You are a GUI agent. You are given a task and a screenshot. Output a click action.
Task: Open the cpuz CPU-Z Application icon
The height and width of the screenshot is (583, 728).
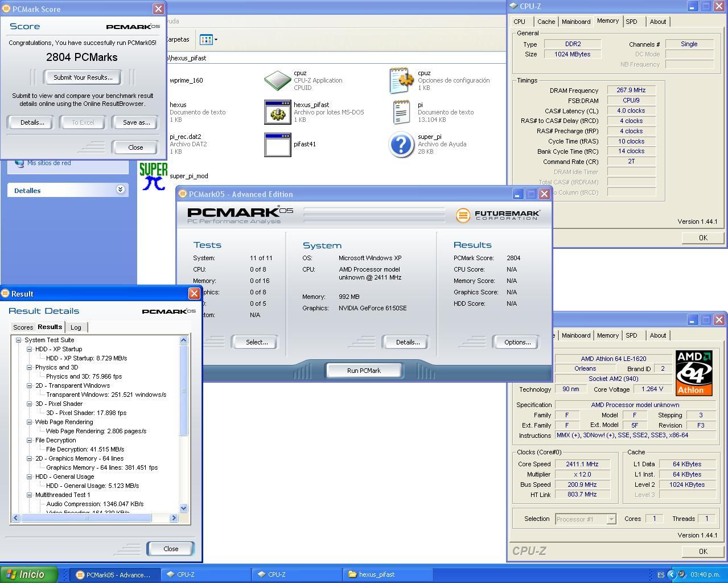pyautogui.click(x=277, y=80)
